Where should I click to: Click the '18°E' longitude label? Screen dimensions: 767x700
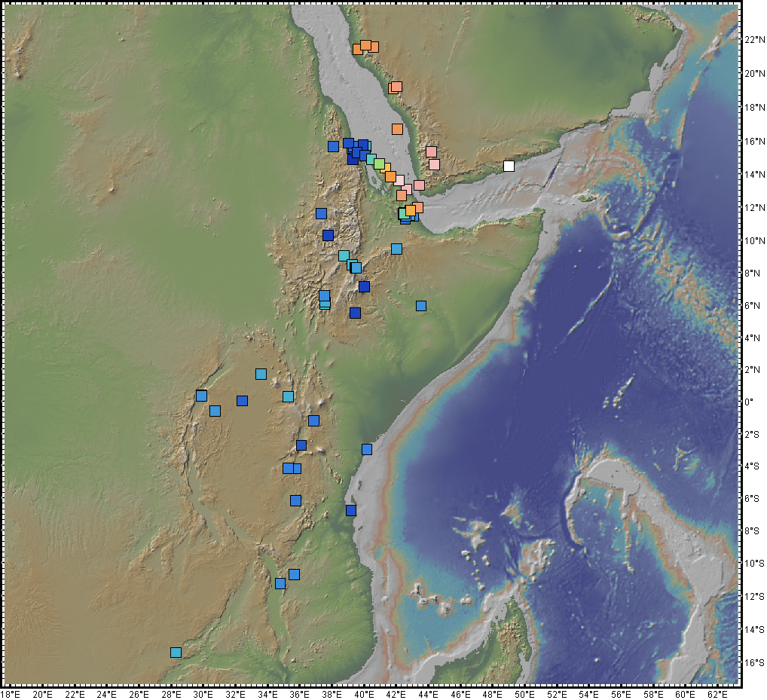pyautogui.click(x=11, y=695)
